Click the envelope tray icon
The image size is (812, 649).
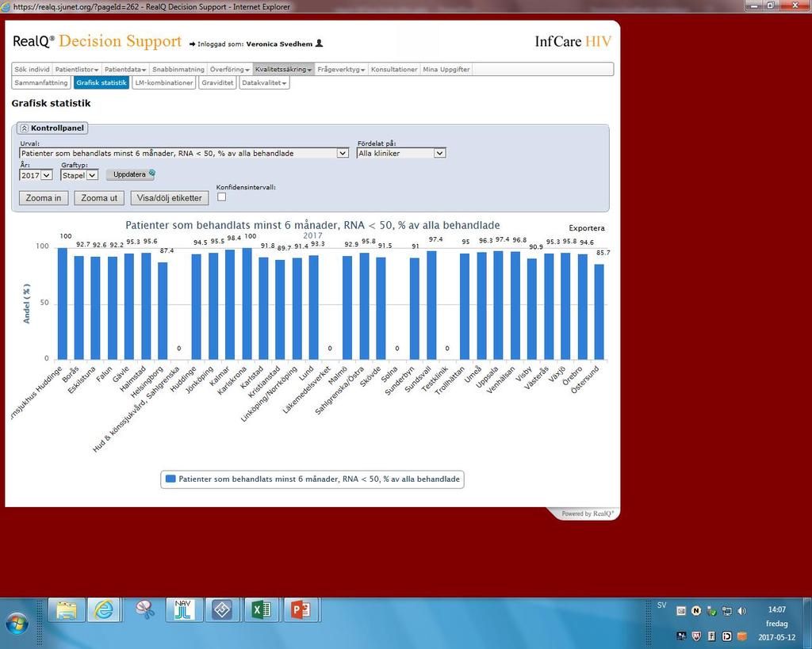point(681,611)
